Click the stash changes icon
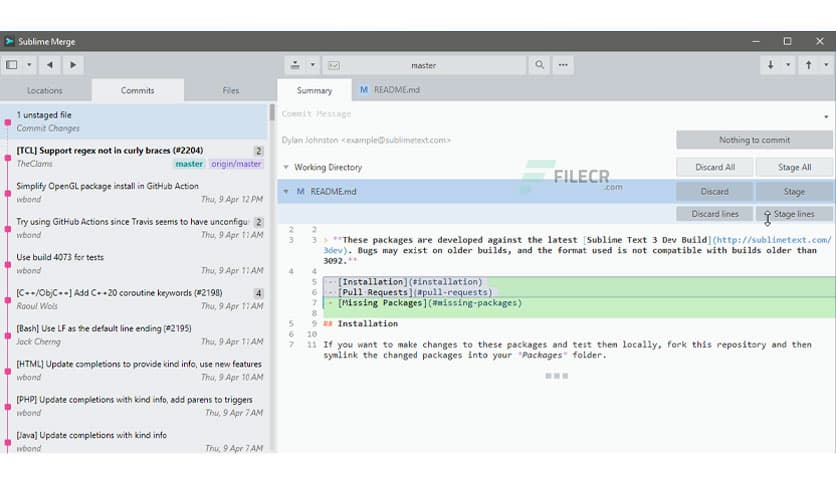 pyautogui.click(x=296, y=65)
